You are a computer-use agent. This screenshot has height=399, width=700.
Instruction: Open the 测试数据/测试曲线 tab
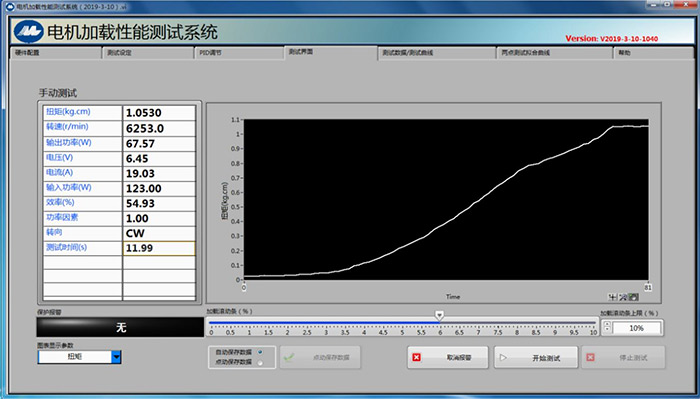point(437,53)
